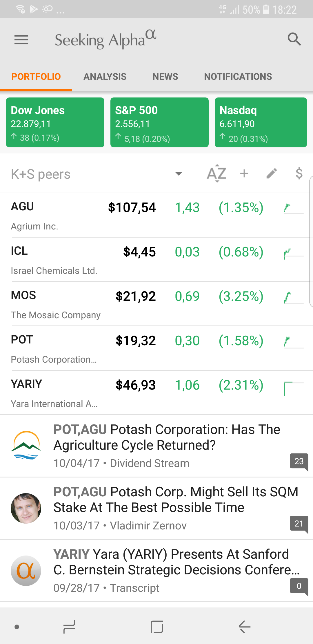
Task: Open the 21 comments bubble
Action: (x=299, y=524)
